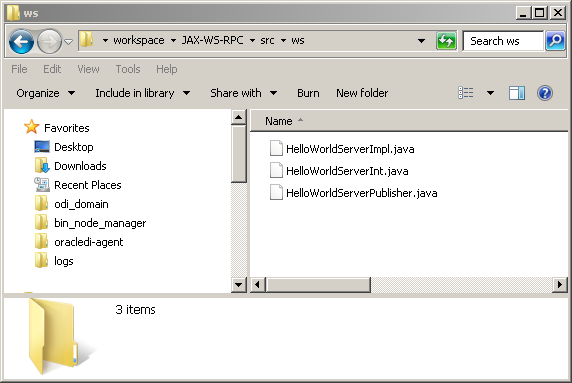Click the Burn toolbar button

308,93
